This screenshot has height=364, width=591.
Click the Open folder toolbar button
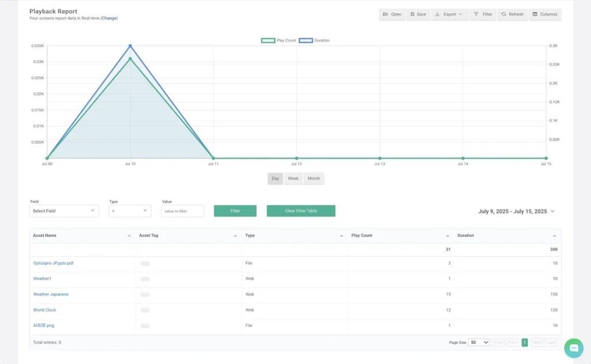point(392,14)
